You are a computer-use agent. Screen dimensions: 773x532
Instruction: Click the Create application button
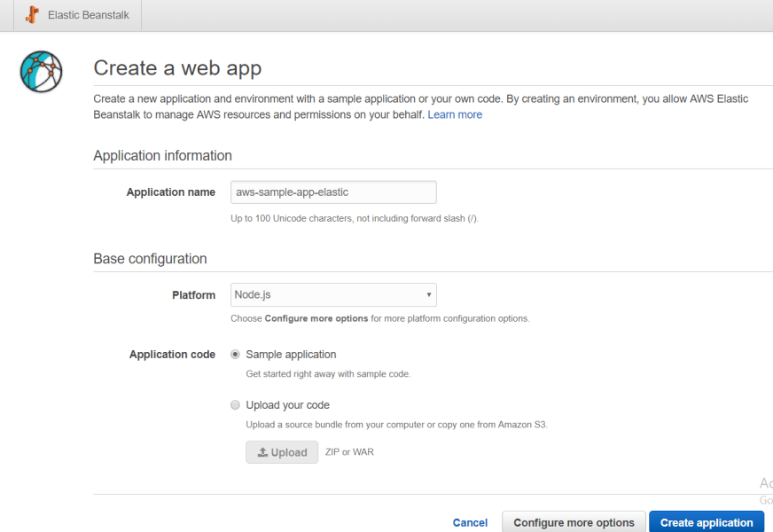pos(707,522)
